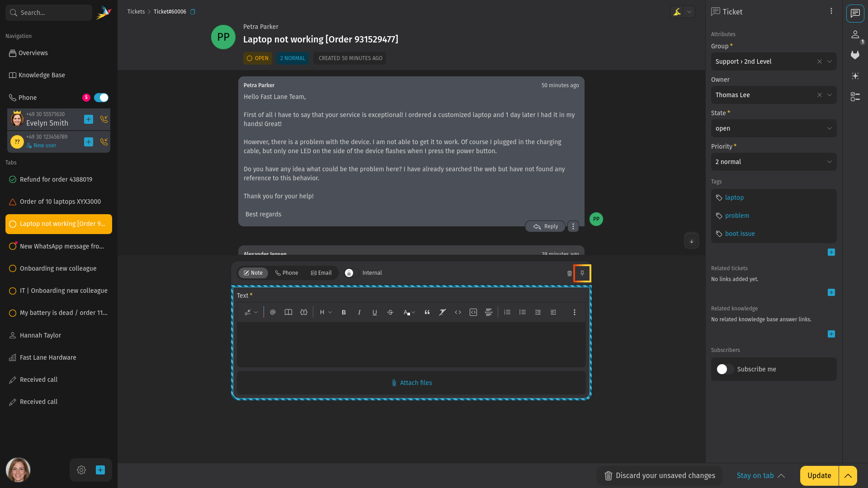868x488 pixels.
Task: Open more editor toolbar options
Action: 575,312
